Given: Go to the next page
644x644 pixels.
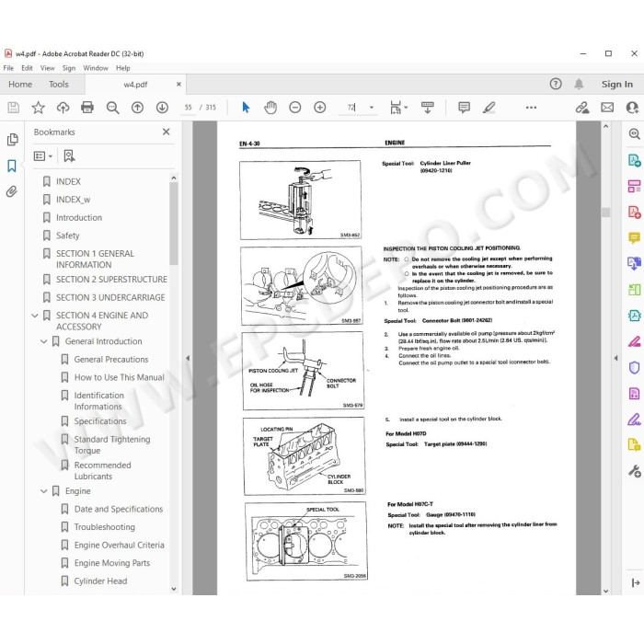Looking at the screenshot, I should click(x=162, y=108).
